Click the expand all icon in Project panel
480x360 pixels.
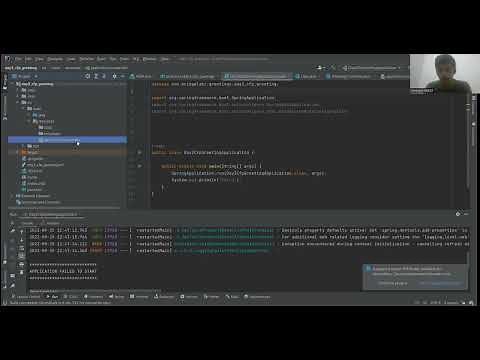click(96, 76)
